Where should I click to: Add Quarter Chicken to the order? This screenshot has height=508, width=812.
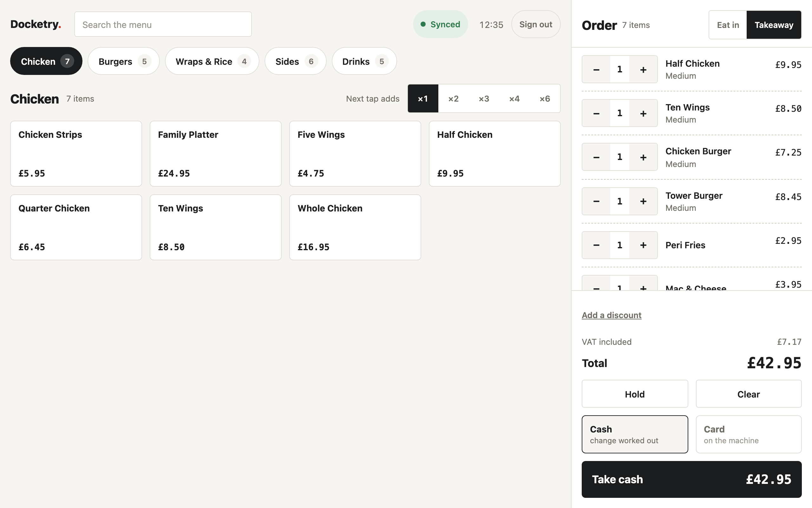click(76, 227)
